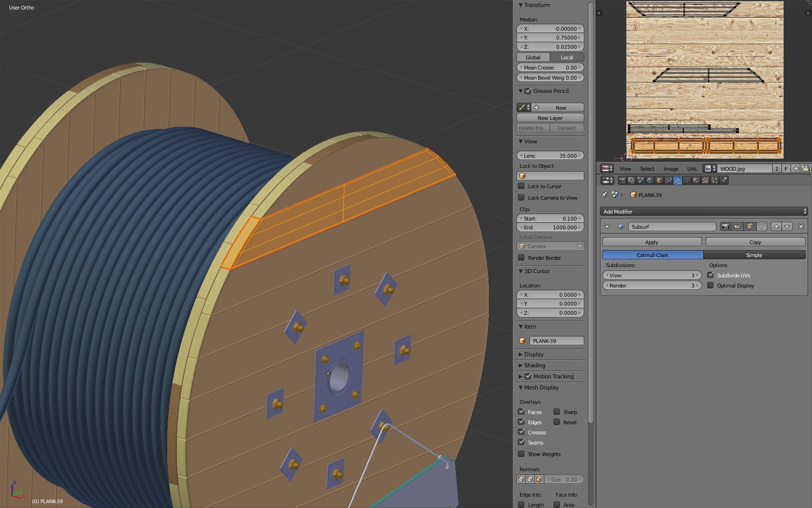The width and height of the screenshot is (812, 508).
Task: Copy the Subsurf modifier
Action: pos(755,242)
